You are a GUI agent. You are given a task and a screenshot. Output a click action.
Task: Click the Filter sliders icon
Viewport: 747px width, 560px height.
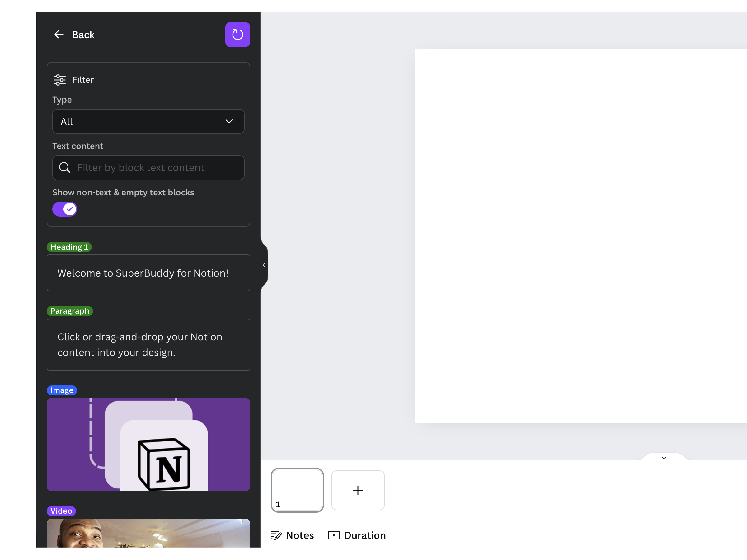[x=60, y=80]
